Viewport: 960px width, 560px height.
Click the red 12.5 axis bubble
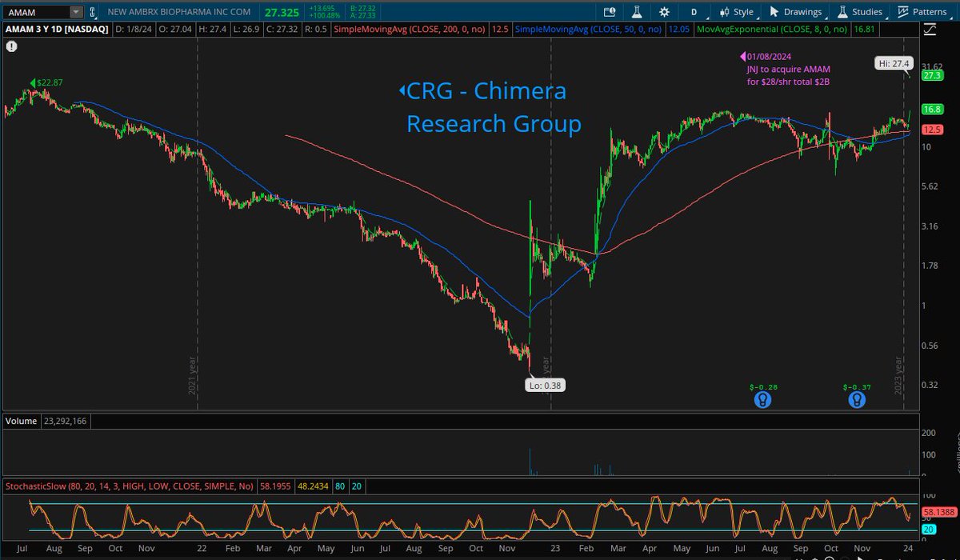[x=932, y=129]
